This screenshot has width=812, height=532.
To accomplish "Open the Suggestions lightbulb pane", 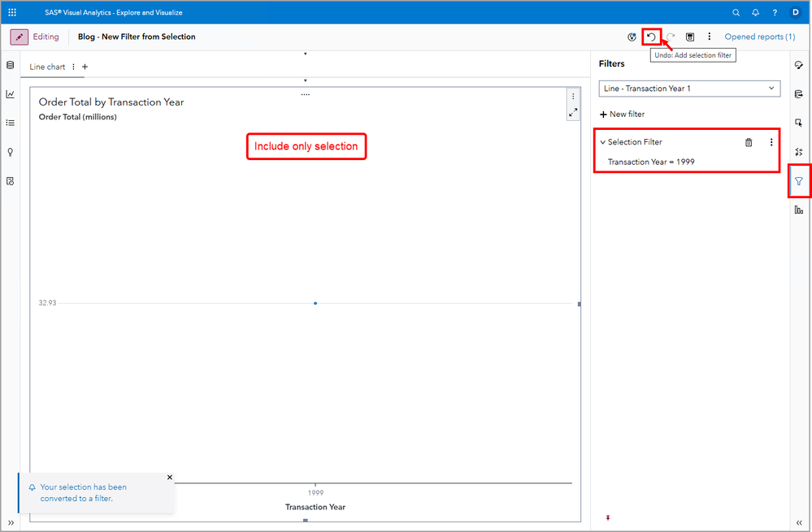I will (x=11, y=152).
